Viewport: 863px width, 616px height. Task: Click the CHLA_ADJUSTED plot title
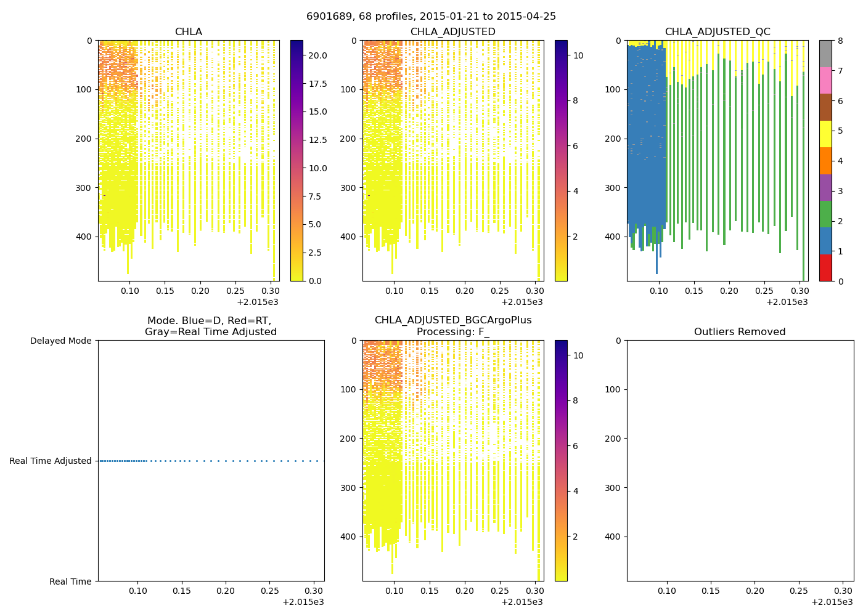[452, 32]
